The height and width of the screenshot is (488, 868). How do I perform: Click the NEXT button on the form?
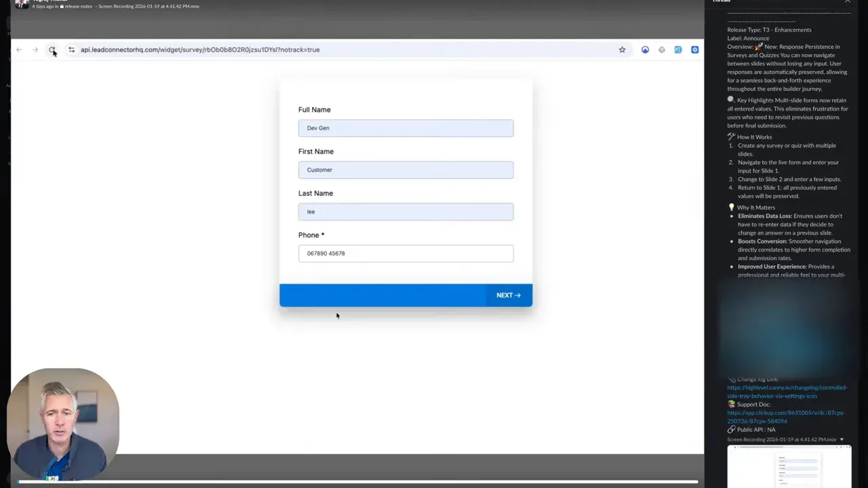click(x=508, y=295)
